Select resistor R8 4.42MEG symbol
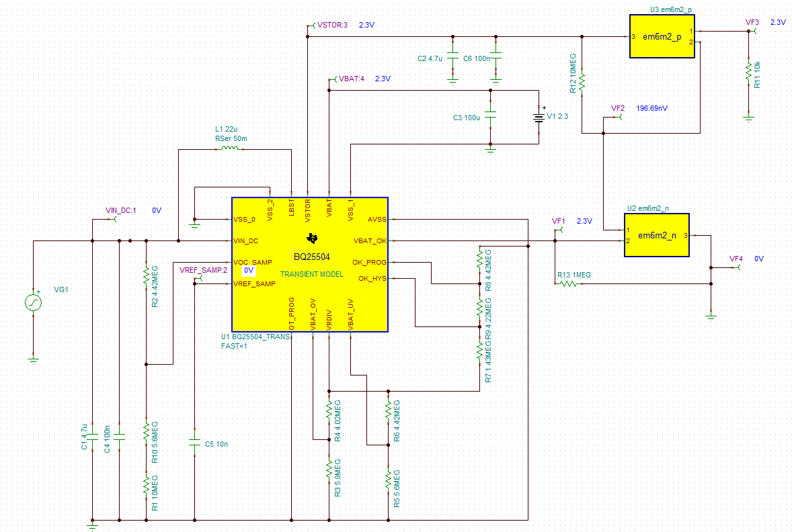Screen dimensions: 792x532 coord(480,261)
